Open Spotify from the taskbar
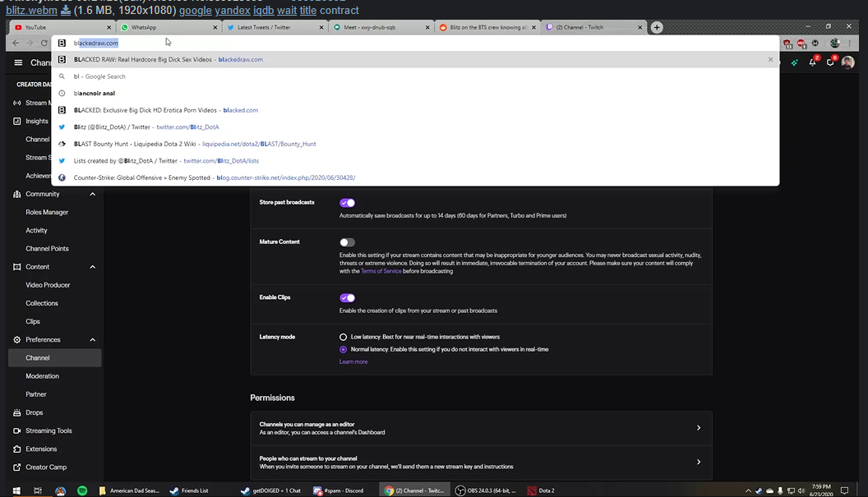The height and width of the screenshot is (497, 868). [x=82, y=491]
